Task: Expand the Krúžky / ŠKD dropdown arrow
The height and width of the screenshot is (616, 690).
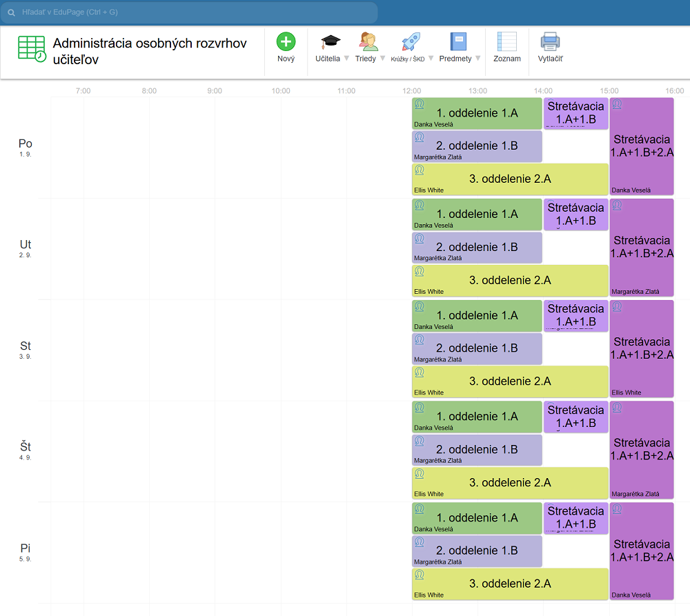Action: point(431,59)
